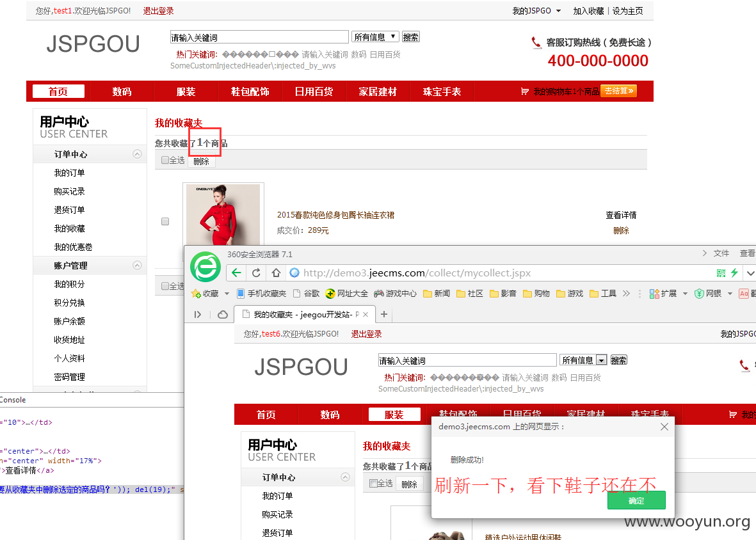Click the orange 去结算 checkout button
This screenshot has height=540, width=756.
[x=618, y=91]
